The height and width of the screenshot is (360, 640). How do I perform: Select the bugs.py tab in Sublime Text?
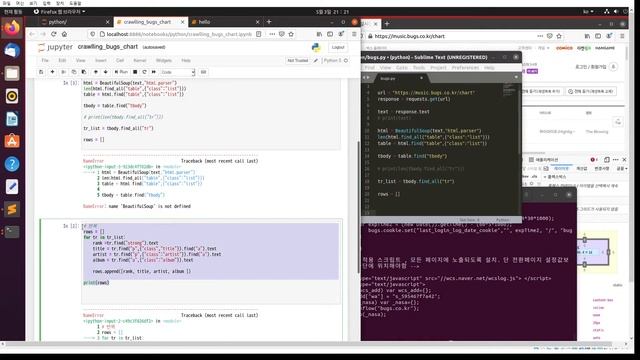pyautogui.click(x=401, y=78)
